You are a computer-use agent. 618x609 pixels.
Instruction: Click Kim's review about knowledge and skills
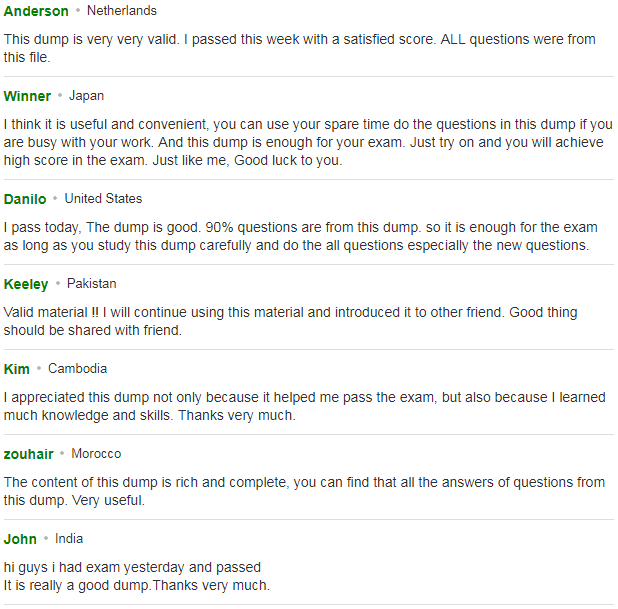click(x=305, y=406)
